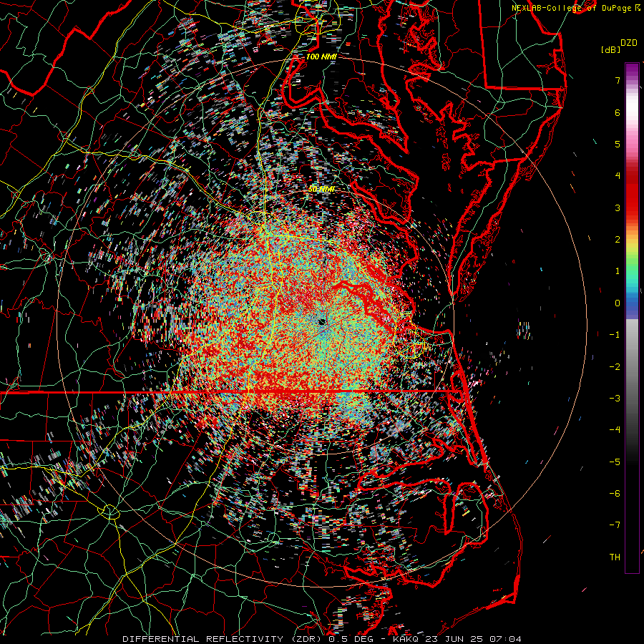This screenshot has height=644, width=644.
Task: Click the scale value -3
Action: pyautogui.click(x=615, y=399)
